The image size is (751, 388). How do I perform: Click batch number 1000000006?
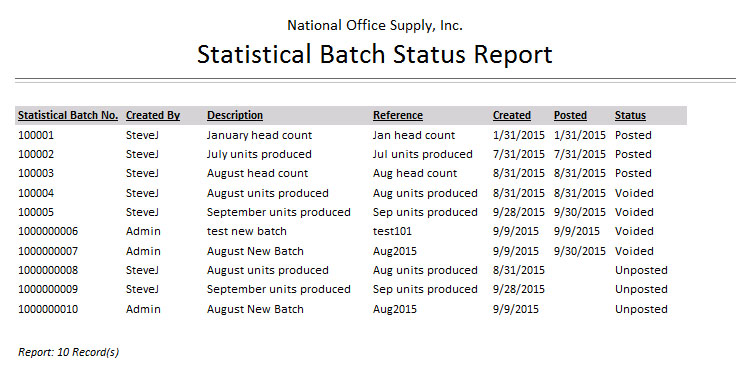48,231
